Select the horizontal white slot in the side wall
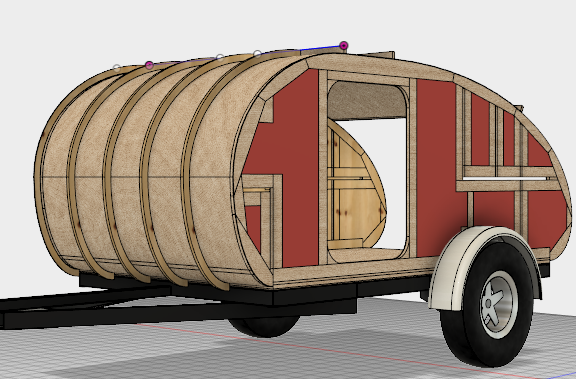Screen dimensions: 576x379 pyautogui.click(x=504, y=179)
